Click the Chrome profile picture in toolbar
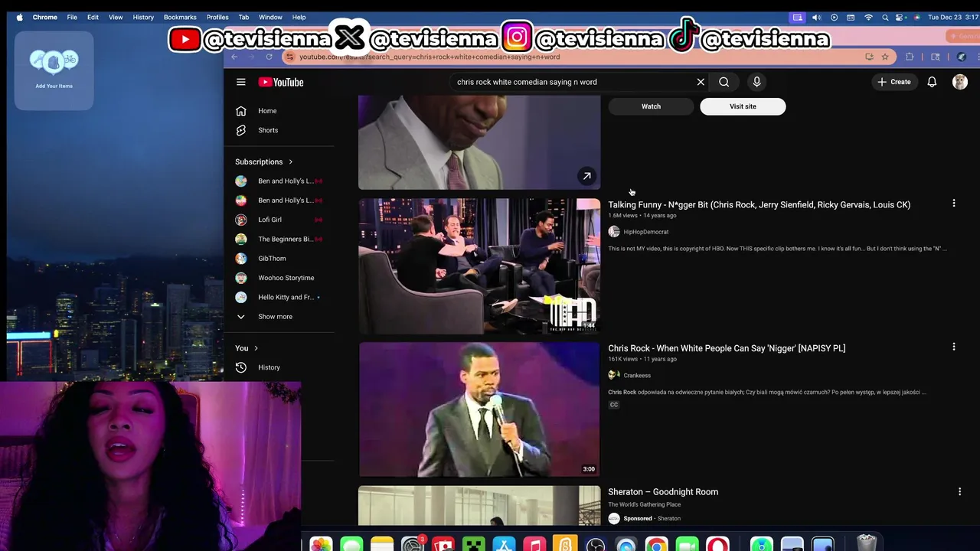Image resolution: width=980 pixels, height=551 pixels. point(962,57)
